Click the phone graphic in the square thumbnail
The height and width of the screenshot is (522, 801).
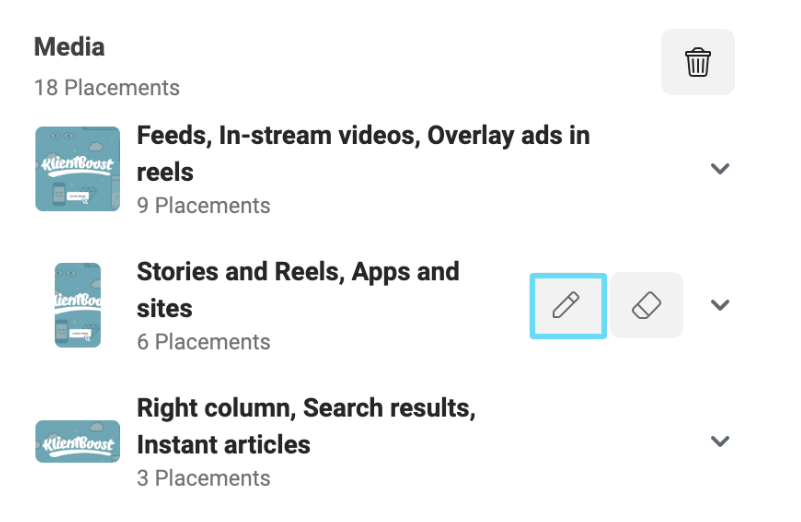(x=59, y=195)
